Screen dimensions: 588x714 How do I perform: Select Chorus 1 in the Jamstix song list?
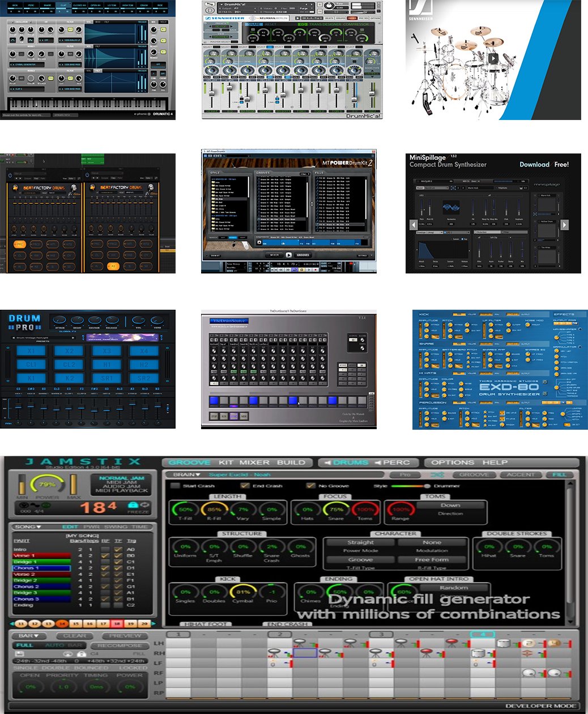pyautogui.click(x=26, y=567)
